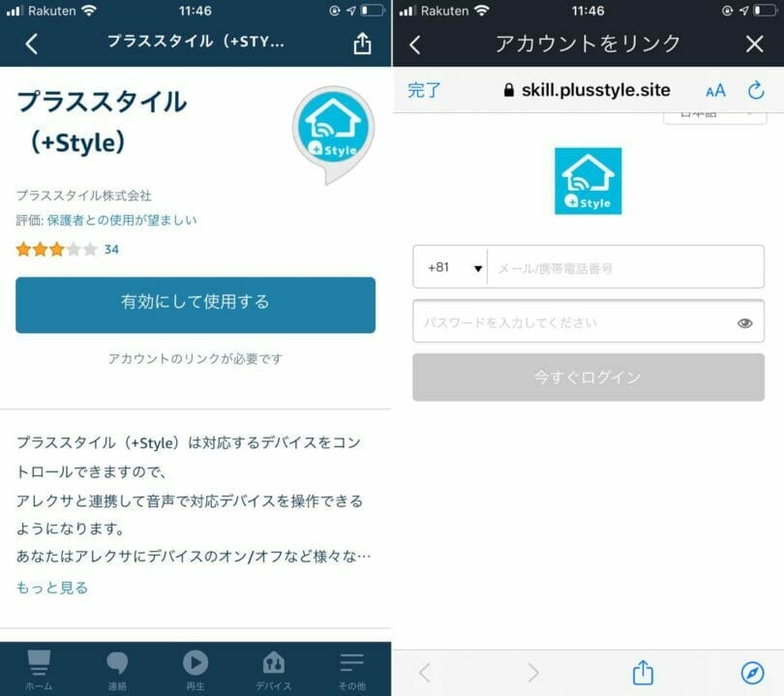The width and height of the screenshot is (784, 696).
Task: Open the Play (再生) tab
Action: click(x=195, y=670)
